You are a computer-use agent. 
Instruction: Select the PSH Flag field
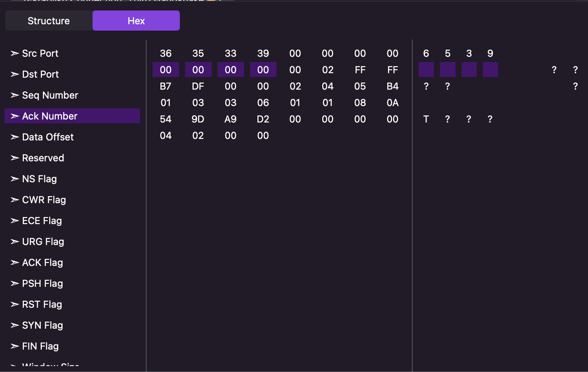(x=72, y=283)
